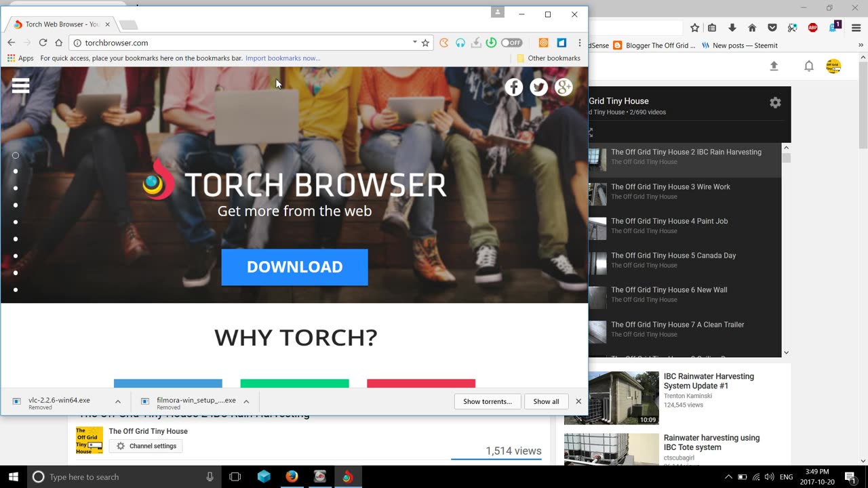Click the Channel settings button
This screenshot has width=868, height=488.
[x=146, y=446]
